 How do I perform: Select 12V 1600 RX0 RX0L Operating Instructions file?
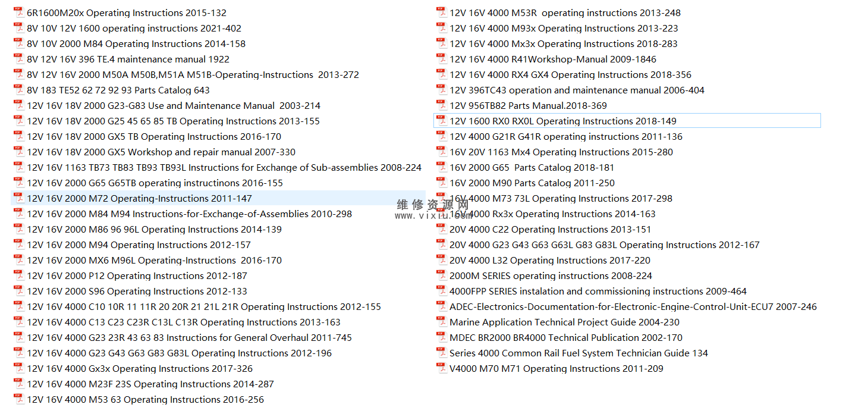[x=562, y=121]
